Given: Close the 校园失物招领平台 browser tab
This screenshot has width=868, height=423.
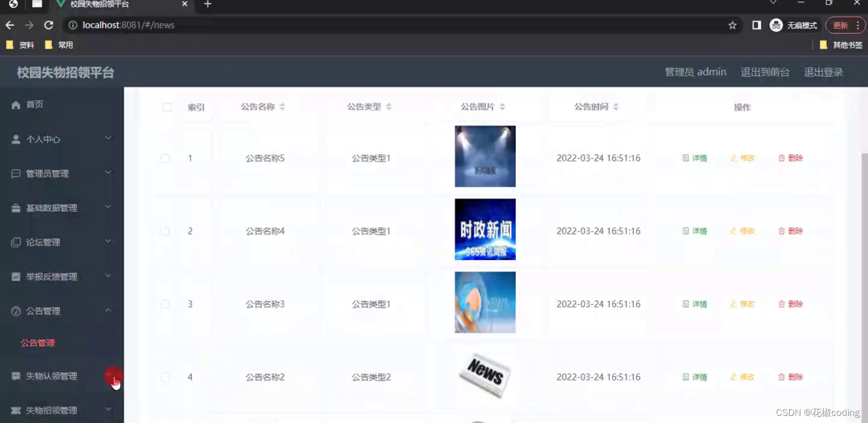Looking at the screenshot, I should (x=185, y=4).
